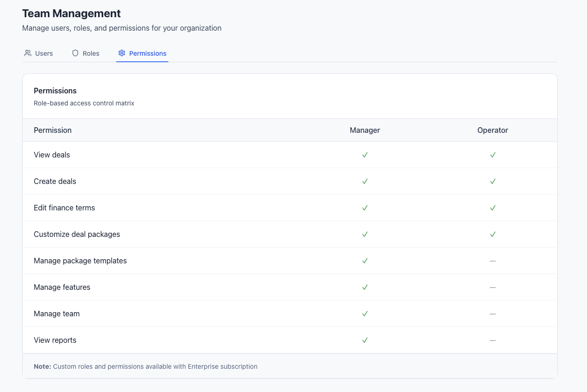Click the Roles tab shield icon

point(75,53)
